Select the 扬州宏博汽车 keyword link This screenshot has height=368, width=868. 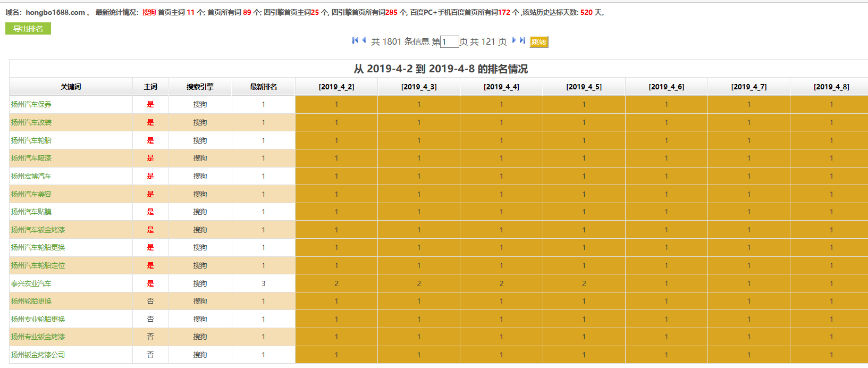(31, 176)
